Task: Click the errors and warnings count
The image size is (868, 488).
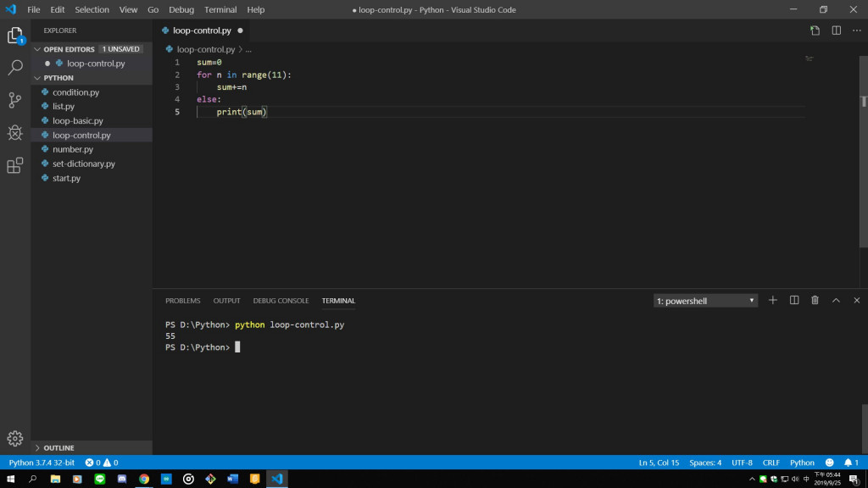Action: tap(102, 463)
